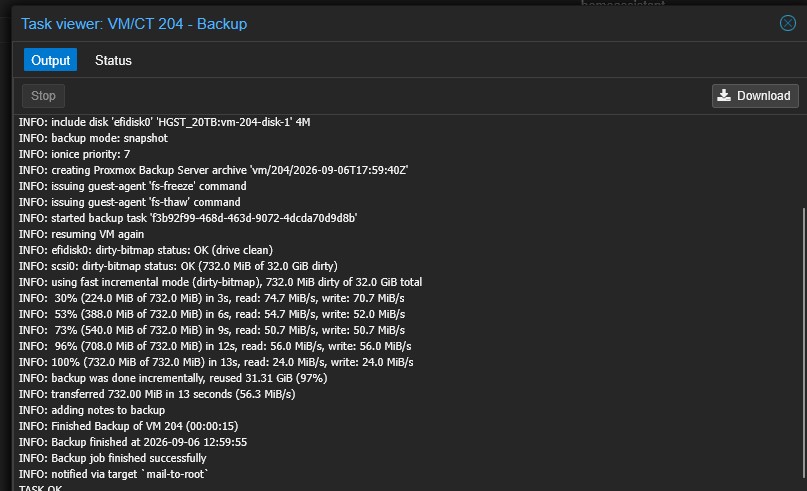This screenshot has width=807, height=491.
Task: Click the 'reused 31.31 GiB (97%)' line
Action: click(x=173, y=378)
